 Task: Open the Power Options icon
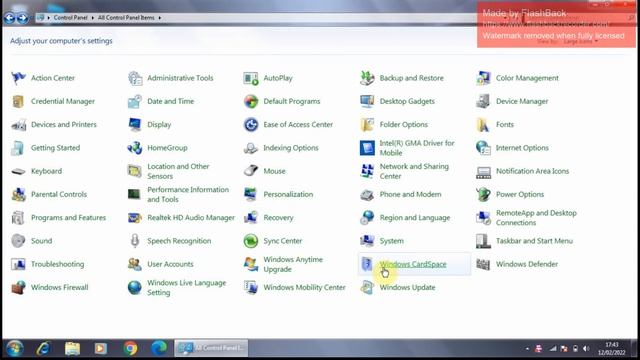[x=483, y=194]
